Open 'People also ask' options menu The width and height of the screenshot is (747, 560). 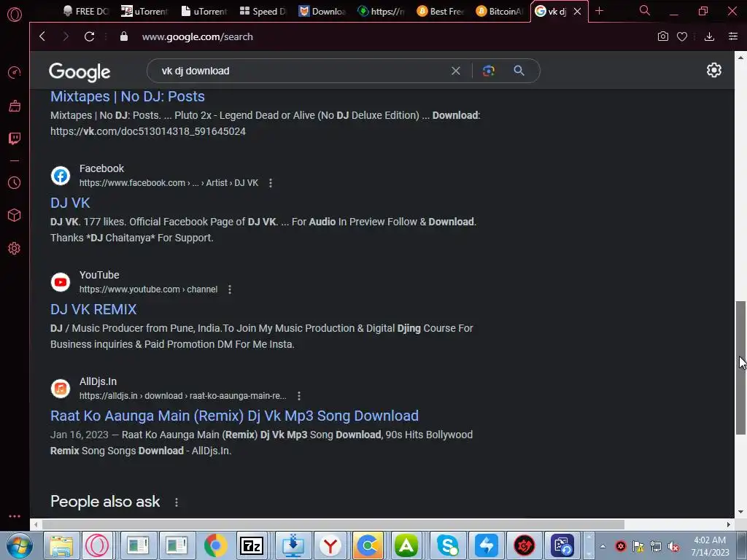click(177, 502)
